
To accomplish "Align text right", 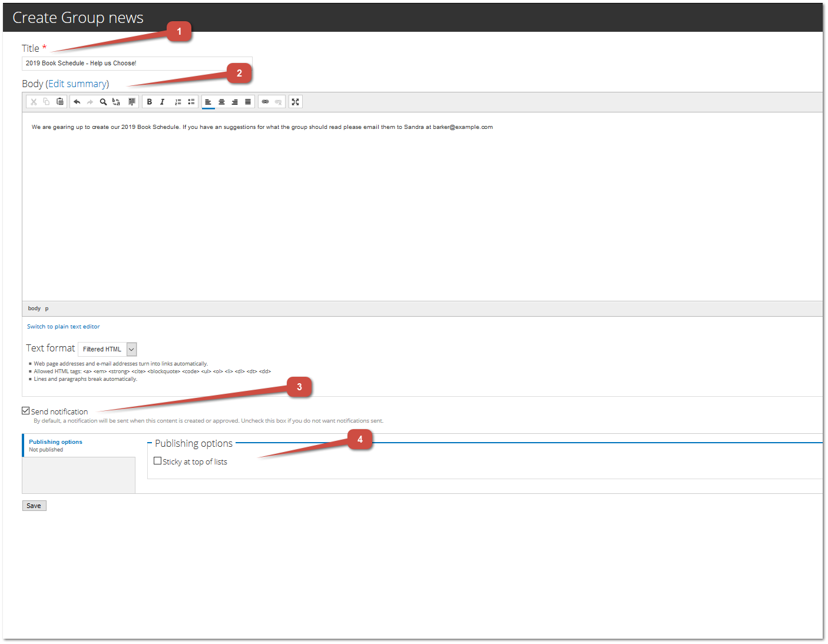I will coord(235,102).
